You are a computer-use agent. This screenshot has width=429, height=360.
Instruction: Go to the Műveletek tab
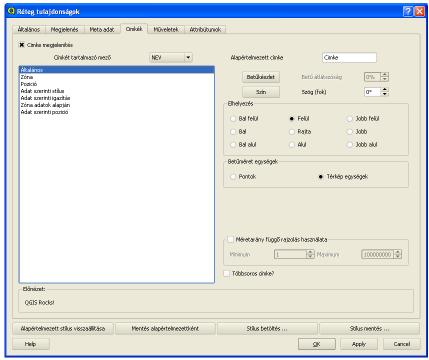click(166, 30)
